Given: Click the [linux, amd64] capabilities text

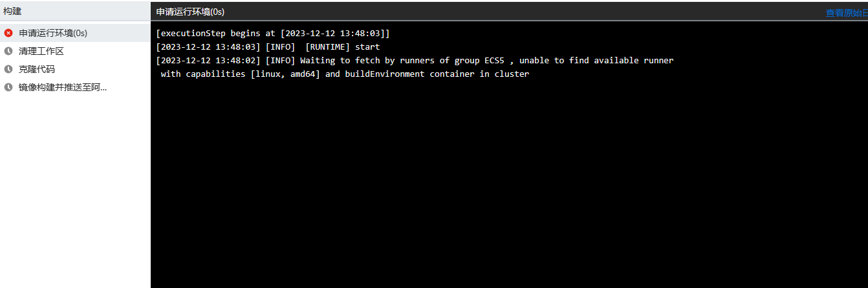Looking at the screenshot, I should [x=285, y=74].
